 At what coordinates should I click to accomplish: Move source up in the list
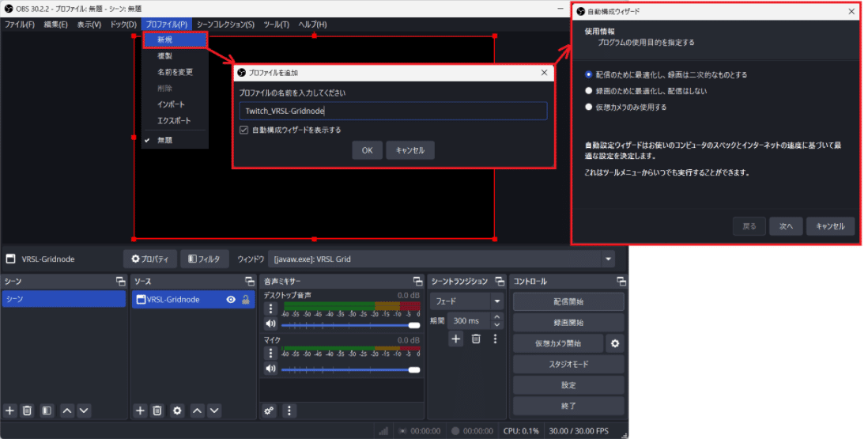pos(197,411)
